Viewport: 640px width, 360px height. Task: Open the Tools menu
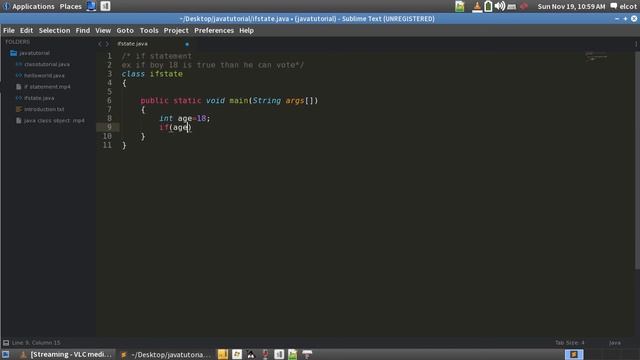coord(149,31)
